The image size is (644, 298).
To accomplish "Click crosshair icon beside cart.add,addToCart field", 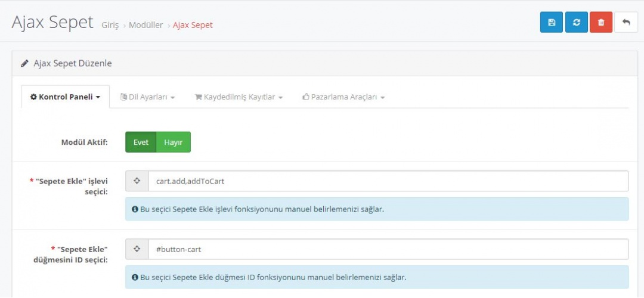I will (x=137, y=181).
